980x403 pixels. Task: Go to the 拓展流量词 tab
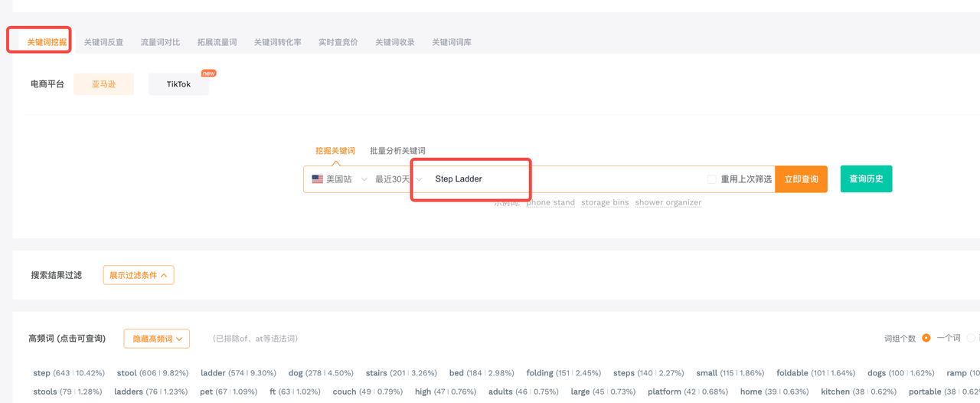click(x=217, y=42)
